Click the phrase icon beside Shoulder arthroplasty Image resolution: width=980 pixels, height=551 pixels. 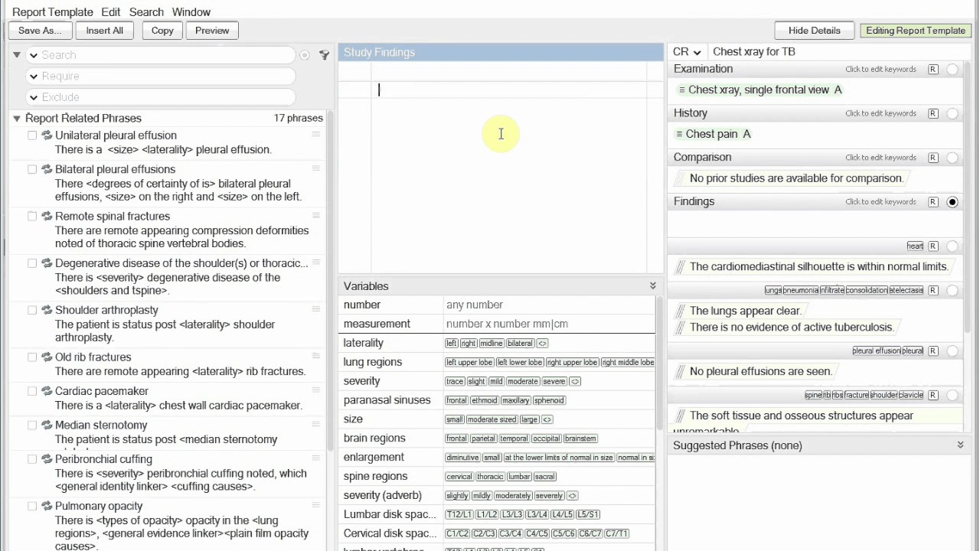point(47,310)
